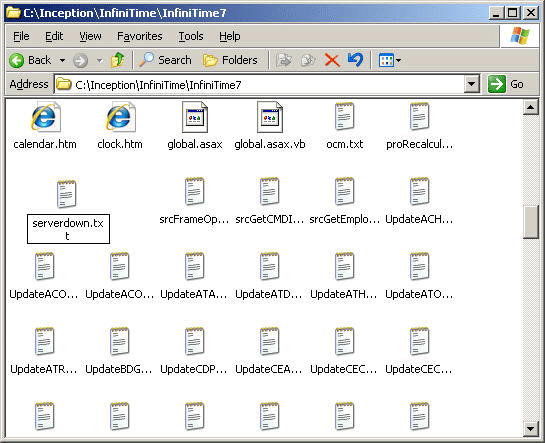The width and height of the screenshot is (545, 443).
Task: Select the clock.htm file
Action: tap(120, 126)
